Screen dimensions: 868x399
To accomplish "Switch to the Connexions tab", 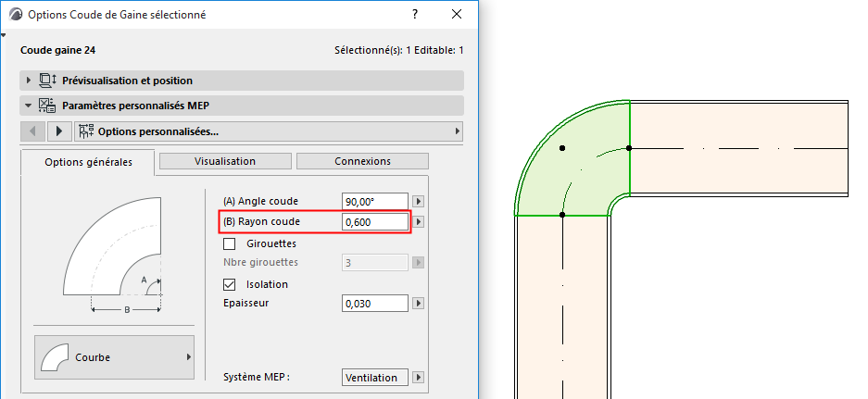I will (362, 162).
